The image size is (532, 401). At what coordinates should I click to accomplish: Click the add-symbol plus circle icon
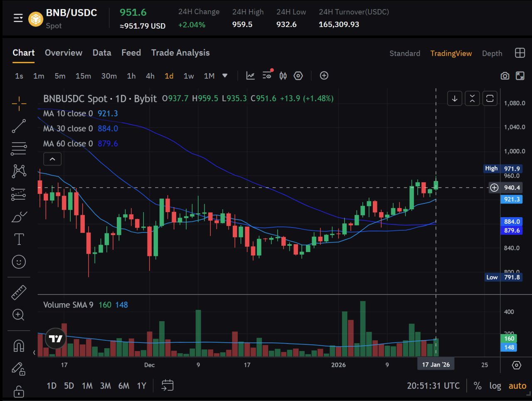tap(324, 75)
